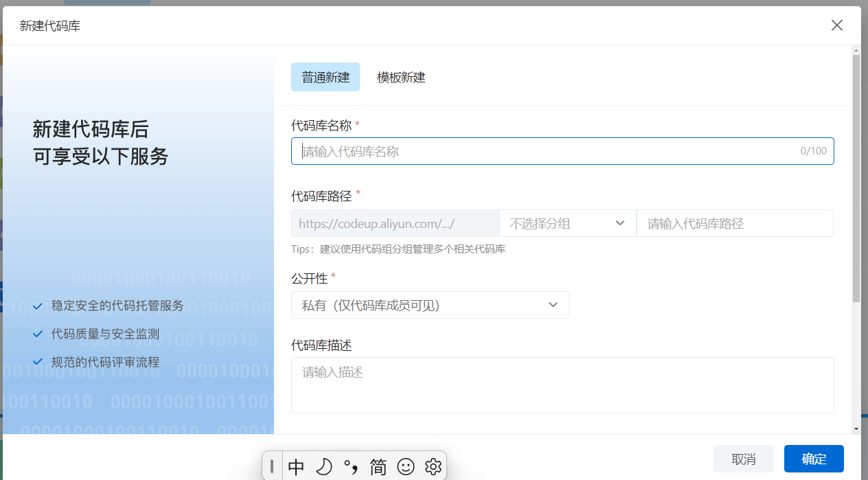868x480 pixels.
Task: Expand the chevron beside the group selector
Action: tap(620, 223)
